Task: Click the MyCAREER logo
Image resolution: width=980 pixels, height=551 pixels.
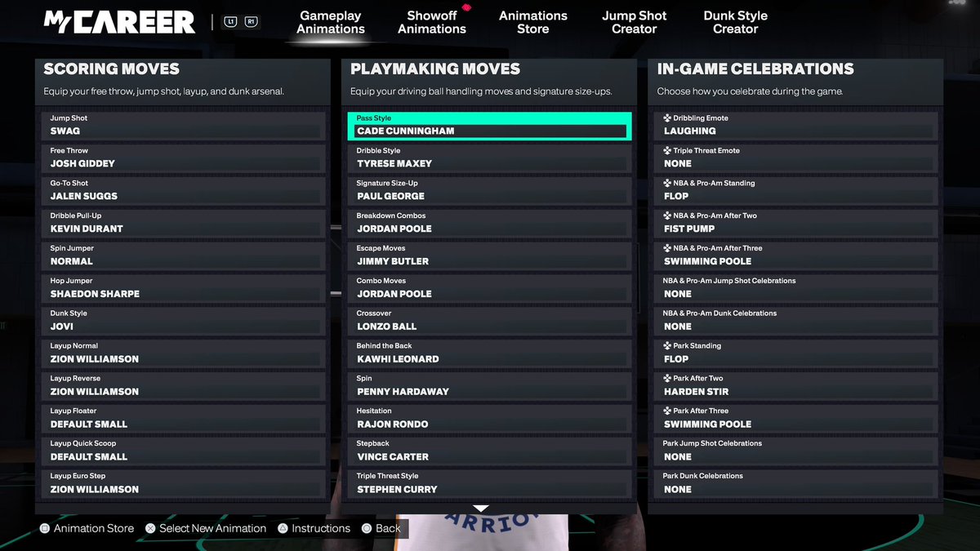Action: point(119,22)
